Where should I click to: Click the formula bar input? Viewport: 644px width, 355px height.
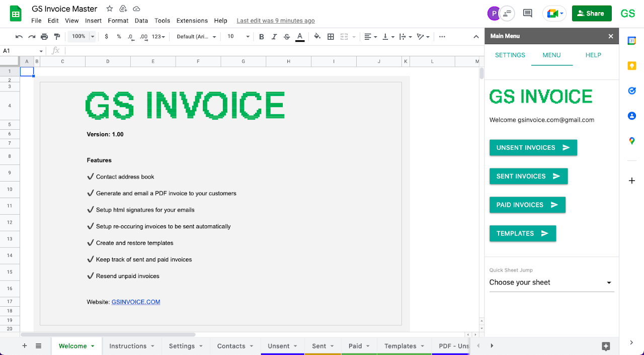point(272,51)
